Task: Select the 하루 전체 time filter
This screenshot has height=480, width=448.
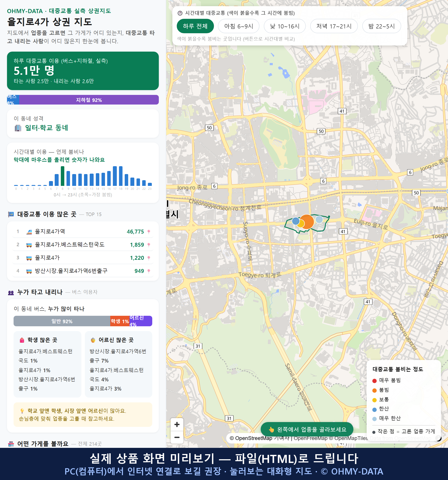Action: 195,26
